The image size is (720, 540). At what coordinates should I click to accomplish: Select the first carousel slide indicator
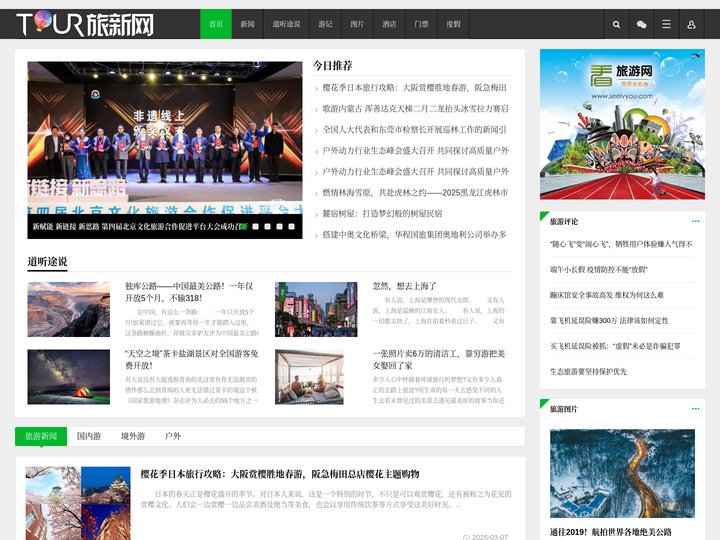244,226
